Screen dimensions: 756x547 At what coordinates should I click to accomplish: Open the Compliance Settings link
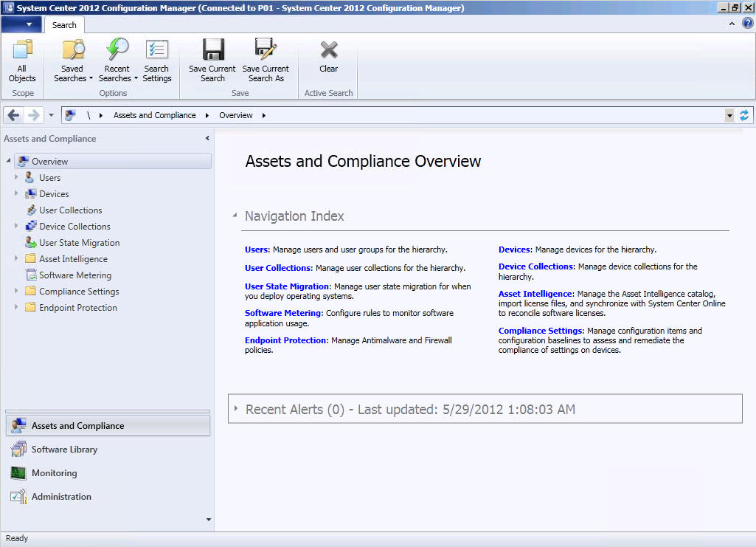click(541, 331)
